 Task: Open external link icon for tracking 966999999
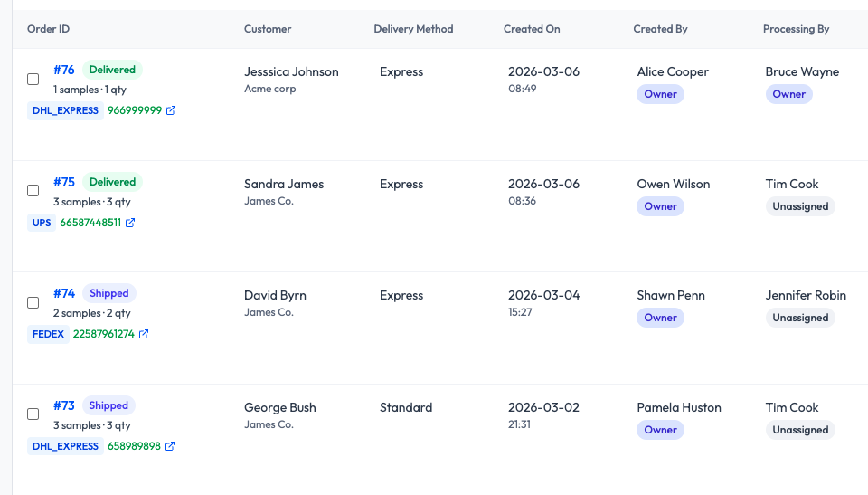point(171,110)
